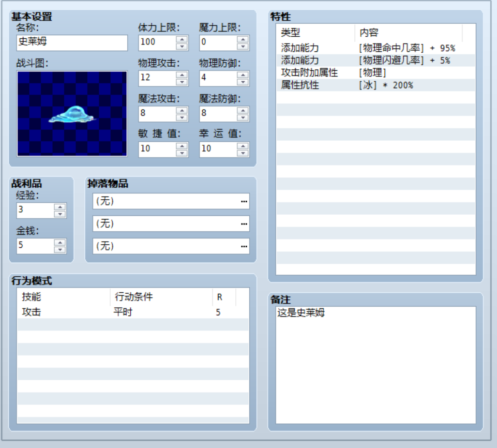Image resolution: width=497 pixels, height=448 pixels.
Task: Click the 行动条件 column header
Action: pos(161,297)
